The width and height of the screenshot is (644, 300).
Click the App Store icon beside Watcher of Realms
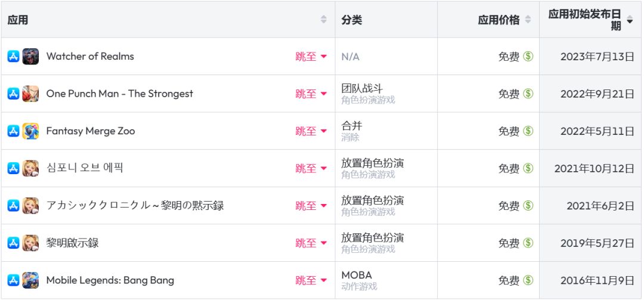coord(13,57)
